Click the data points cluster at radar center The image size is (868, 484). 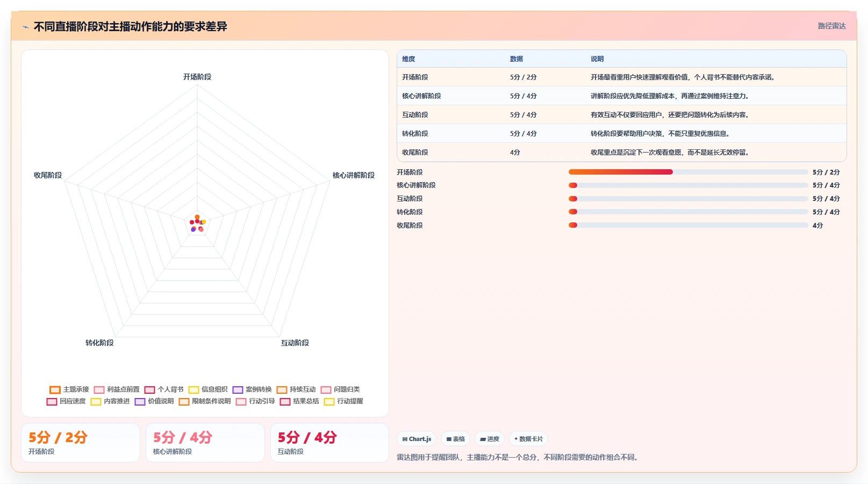point(197,223)
